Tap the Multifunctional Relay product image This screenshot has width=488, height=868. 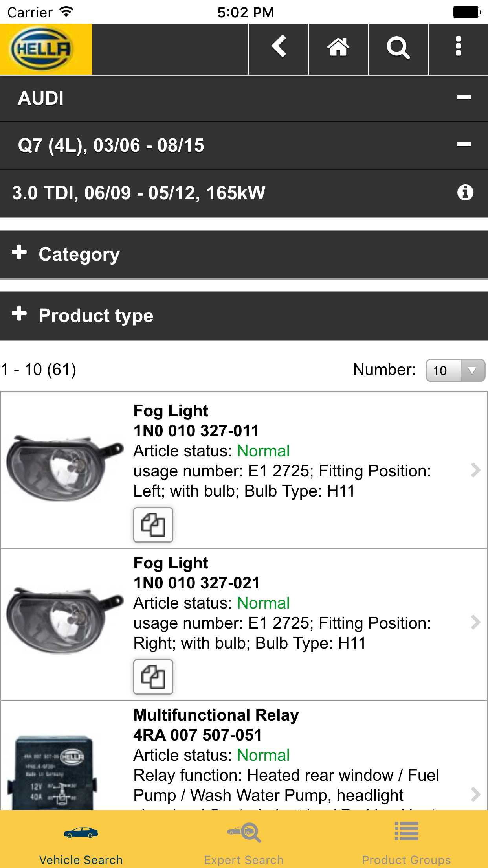click(x=55, y=771)
